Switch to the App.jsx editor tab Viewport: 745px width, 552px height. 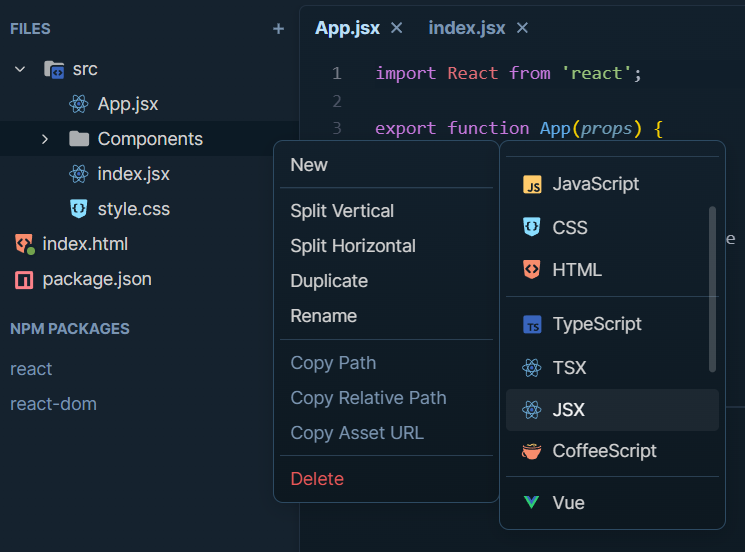[x=347, y=28]
